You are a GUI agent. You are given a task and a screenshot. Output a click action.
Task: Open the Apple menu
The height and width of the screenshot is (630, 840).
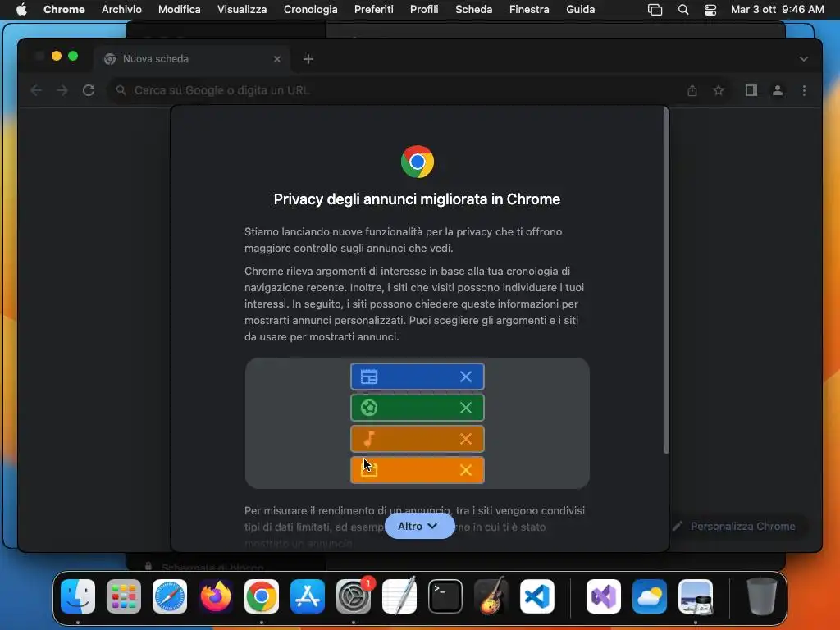(x=21, y=9)
